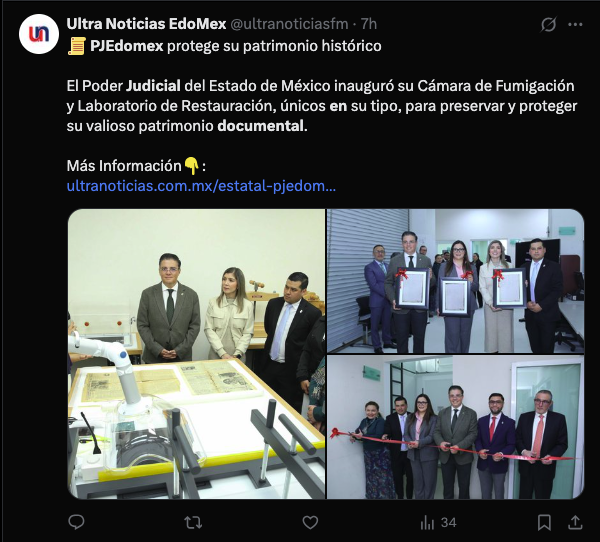The height and width of the screenshot is (542, 600).
Task: Open Ultra Noticias profile avatar
Action: 39,34
